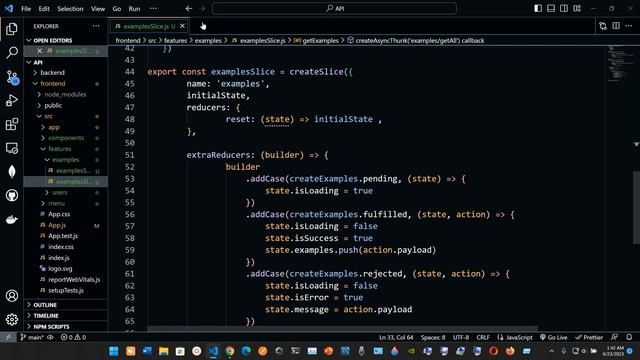This screenshot has width=640, height=360.
Task: Open the Manage gear icon
Action: [12, 319]
